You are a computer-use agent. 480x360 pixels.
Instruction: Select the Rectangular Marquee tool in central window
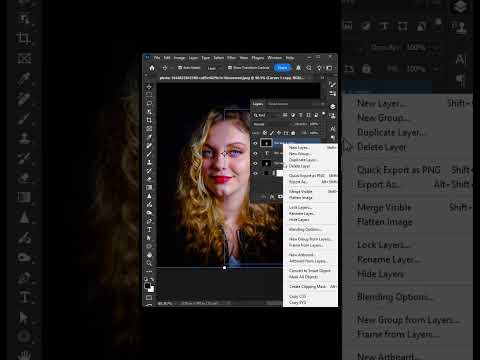pyautogui.click(x=149, y=95)
